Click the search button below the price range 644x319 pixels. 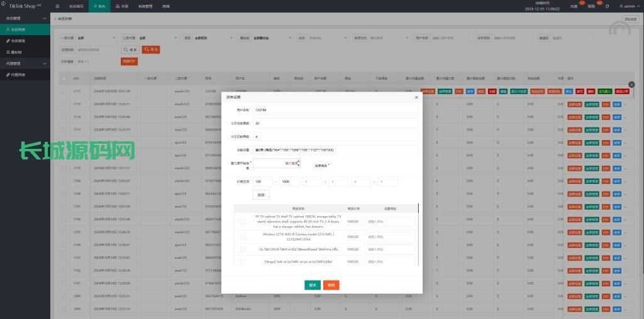click(262, 195)
